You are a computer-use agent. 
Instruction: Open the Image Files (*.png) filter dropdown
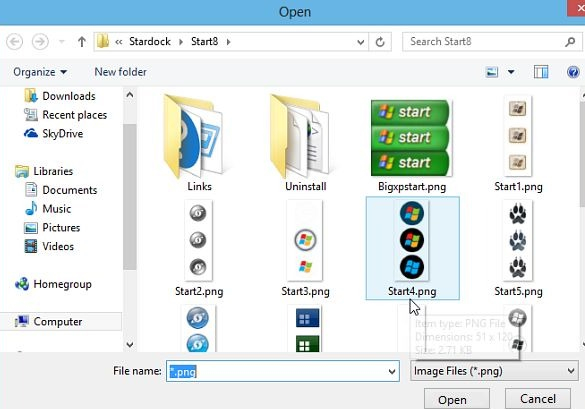(x=494, y=371)
